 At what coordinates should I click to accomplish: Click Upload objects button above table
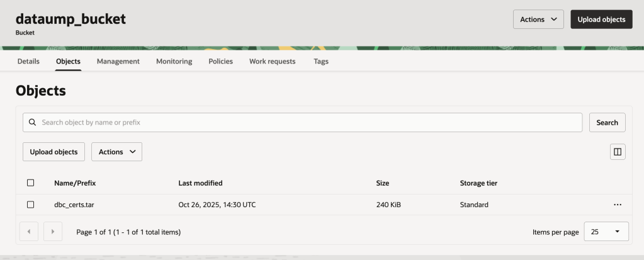tap(54, 152)
